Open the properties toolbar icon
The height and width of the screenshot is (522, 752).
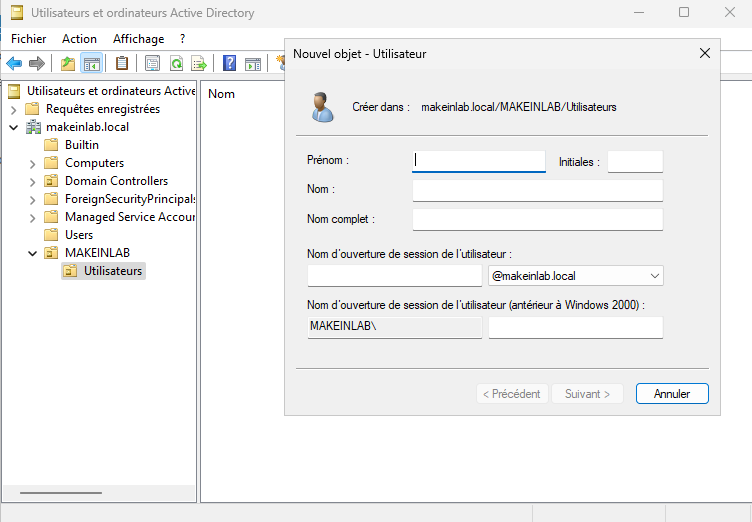pos(152,64)
